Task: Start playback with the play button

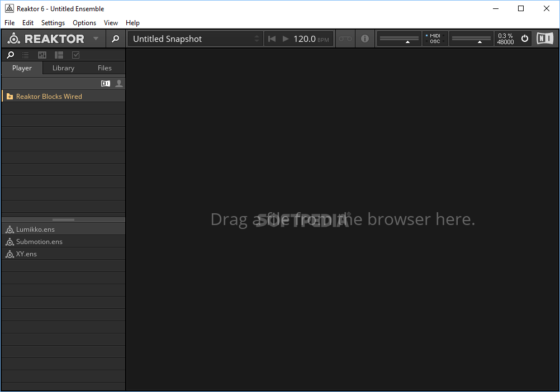Action: [x=286, y=39]
